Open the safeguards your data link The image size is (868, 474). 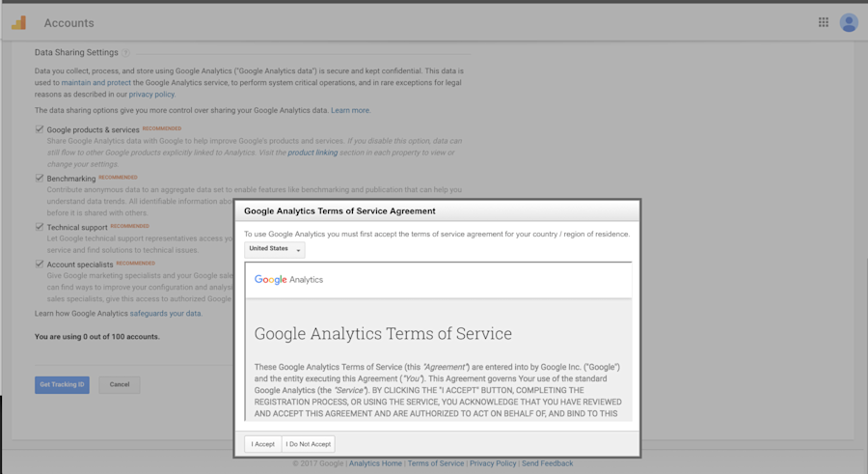point(166,313)
